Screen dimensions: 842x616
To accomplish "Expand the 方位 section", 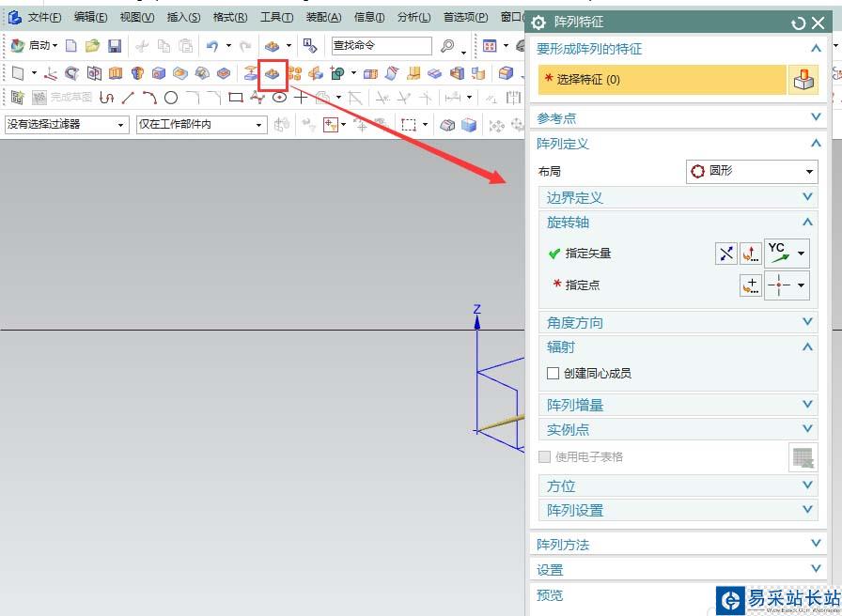I will point(678,485).
